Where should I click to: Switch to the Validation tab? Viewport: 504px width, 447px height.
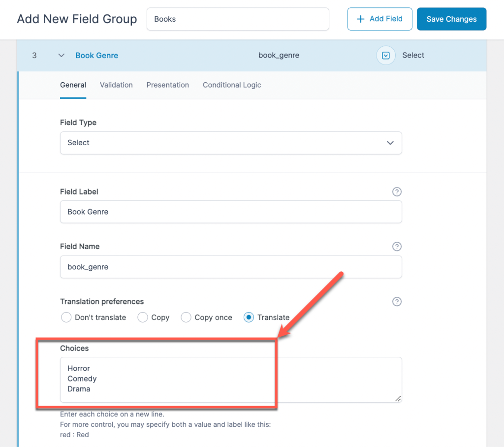pyautogui.click(x=116, y=85)
